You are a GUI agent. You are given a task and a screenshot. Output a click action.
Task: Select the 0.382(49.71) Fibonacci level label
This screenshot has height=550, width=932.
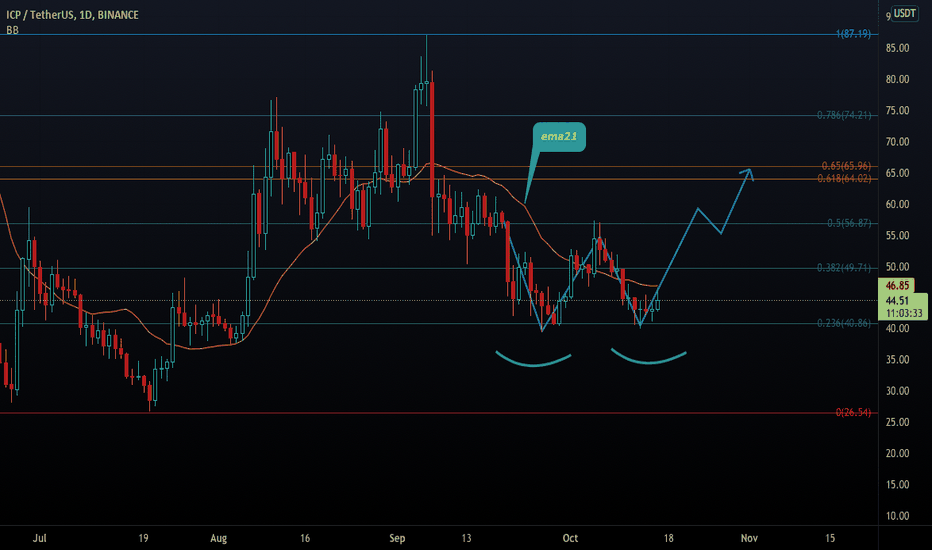click(843, 268)
